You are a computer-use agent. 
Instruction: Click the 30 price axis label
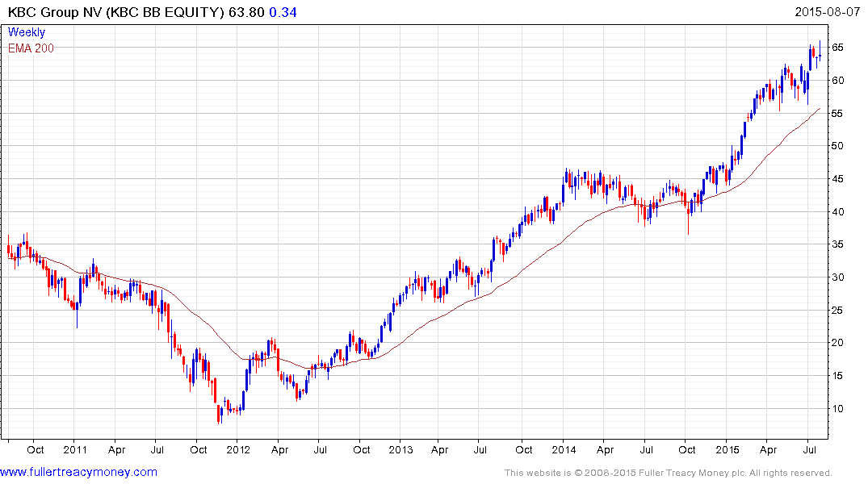837,277
